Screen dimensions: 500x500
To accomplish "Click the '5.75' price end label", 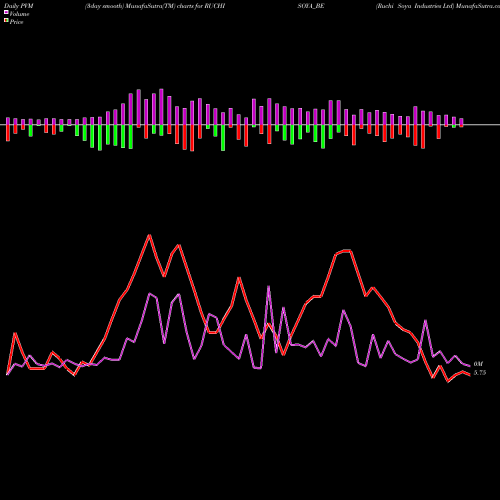I will point(480,373).
